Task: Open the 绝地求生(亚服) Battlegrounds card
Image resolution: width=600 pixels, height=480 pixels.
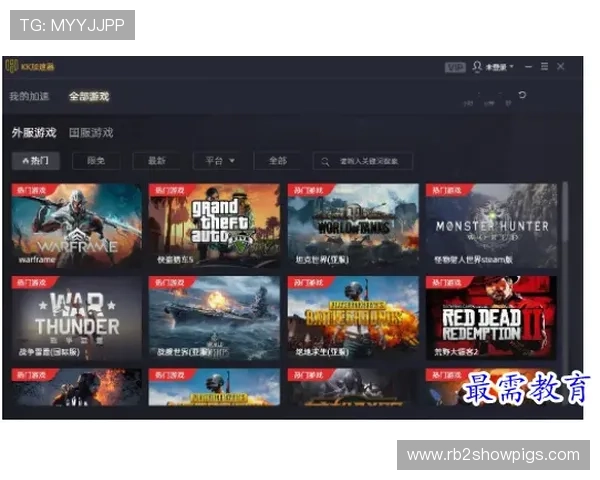Action: pos(353,318)
